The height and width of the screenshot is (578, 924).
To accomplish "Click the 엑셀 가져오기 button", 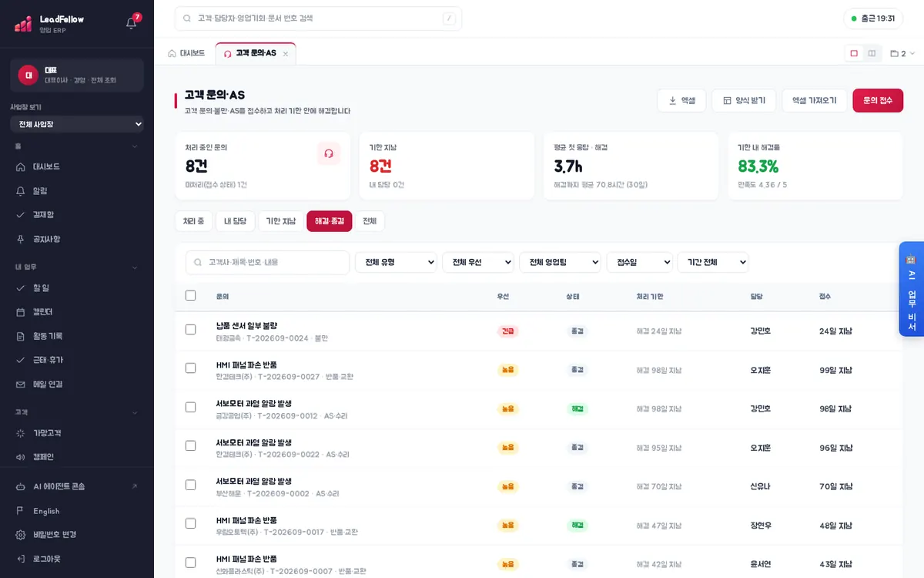I will coord(815,100).
